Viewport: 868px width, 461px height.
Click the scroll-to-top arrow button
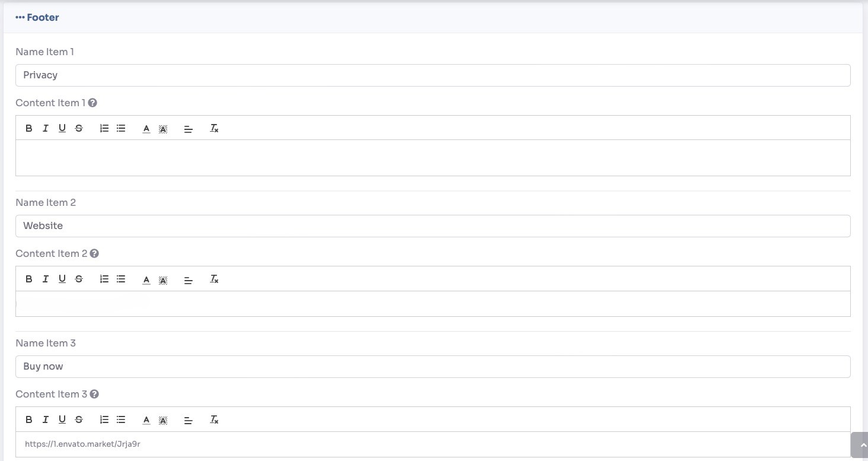(x=861, y=445)
